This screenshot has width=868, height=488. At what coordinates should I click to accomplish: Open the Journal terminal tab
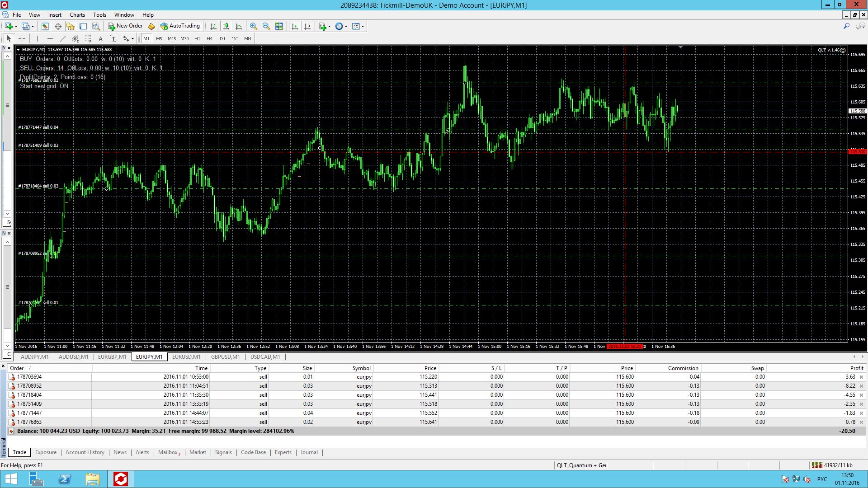point(309,452)
